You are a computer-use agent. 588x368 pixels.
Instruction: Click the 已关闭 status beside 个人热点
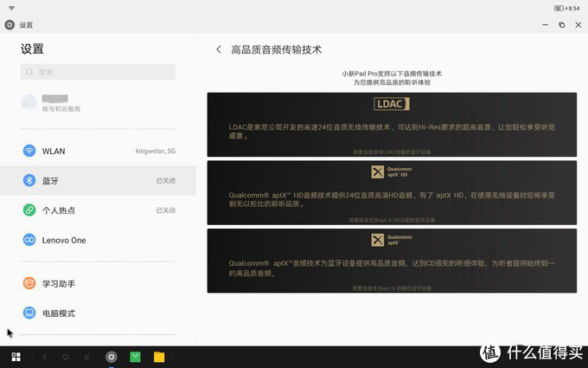tap(166, 210)
